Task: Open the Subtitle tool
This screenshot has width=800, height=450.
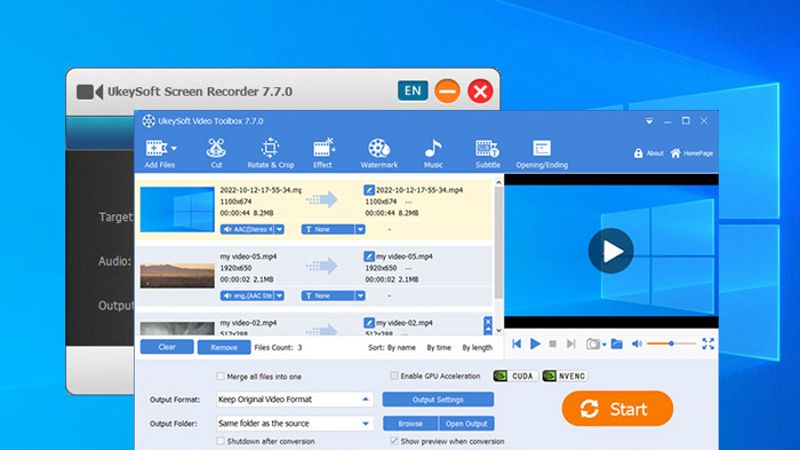Action: 488,153
